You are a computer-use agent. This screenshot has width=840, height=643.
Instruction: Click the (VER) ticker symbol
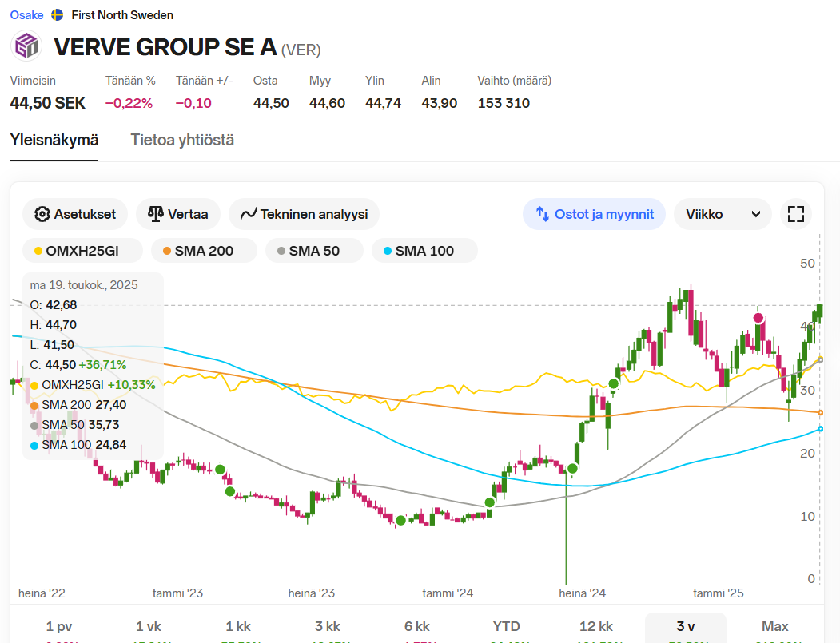click(x=301, y=50)
